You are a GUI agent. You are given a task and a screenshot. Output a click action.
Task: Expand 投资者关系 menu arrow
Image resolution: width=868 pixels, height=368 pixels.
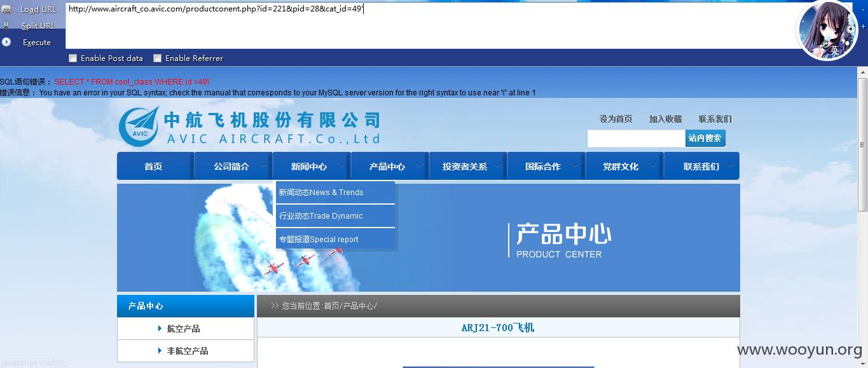point(497,166)
